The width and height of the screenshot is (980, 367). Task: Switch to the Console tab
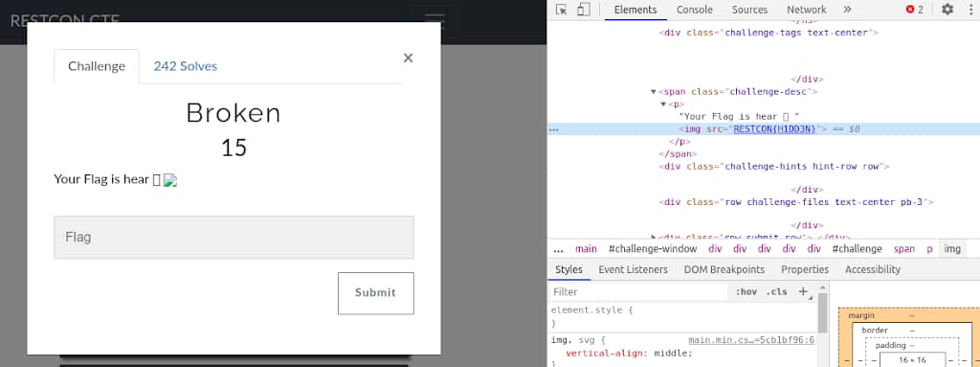(695, 10)
